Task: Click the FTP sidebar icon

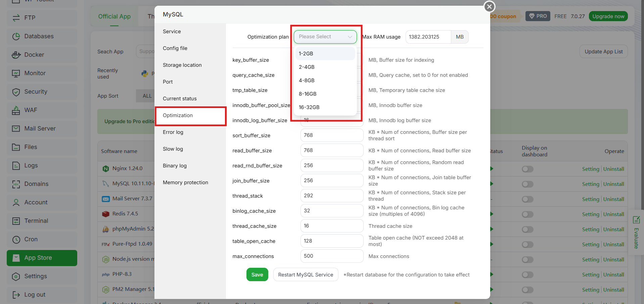Action: pyautogui.click(x=16, y=18)
